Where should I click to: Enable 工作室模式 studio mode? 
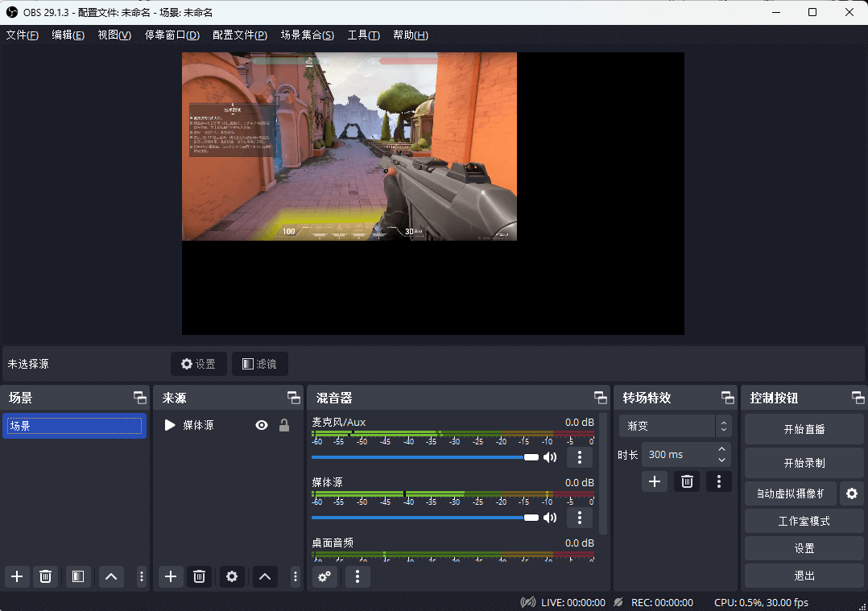[804, 521]
